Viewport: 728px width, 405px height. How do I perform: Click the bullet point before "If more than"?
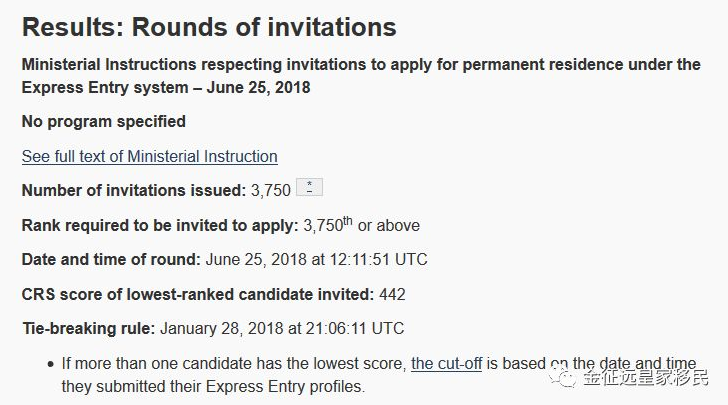pos(51,364)
